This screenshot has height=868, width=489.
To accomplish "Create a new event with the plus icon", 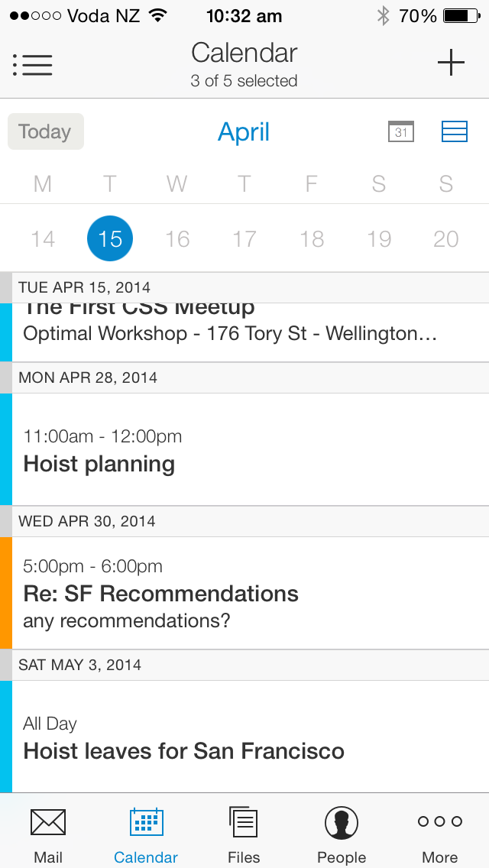I will (451, 63).
